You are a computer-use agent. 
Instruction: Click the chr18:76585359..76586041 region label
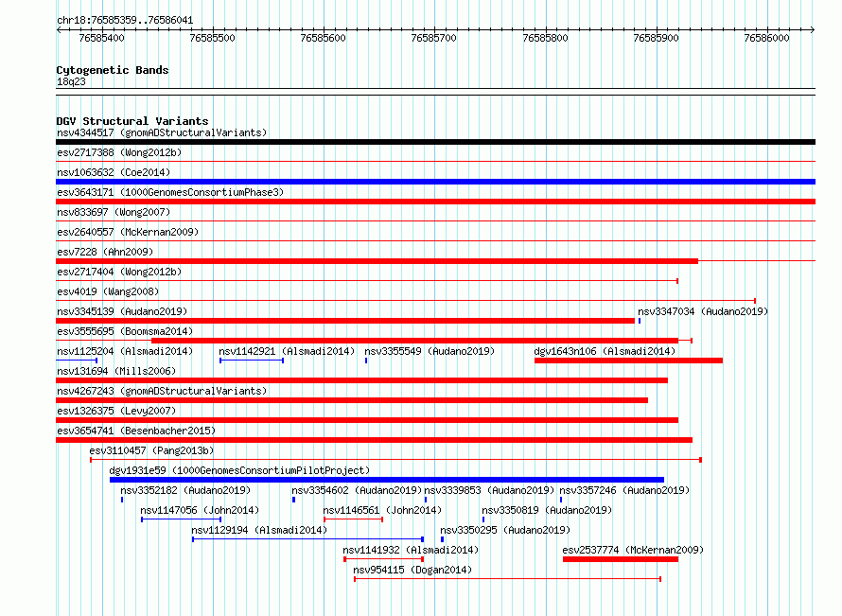tap(125, 21)
